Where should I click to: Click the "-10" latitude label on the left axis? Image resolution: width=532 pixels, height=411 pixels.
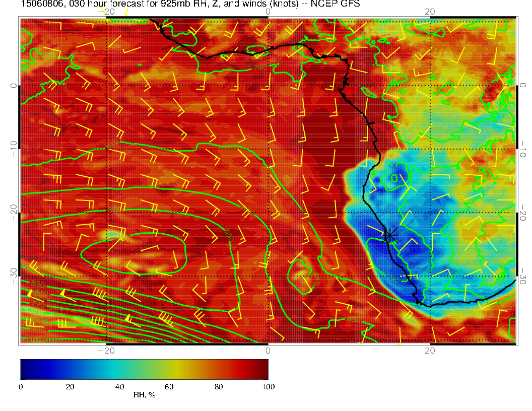14,149
